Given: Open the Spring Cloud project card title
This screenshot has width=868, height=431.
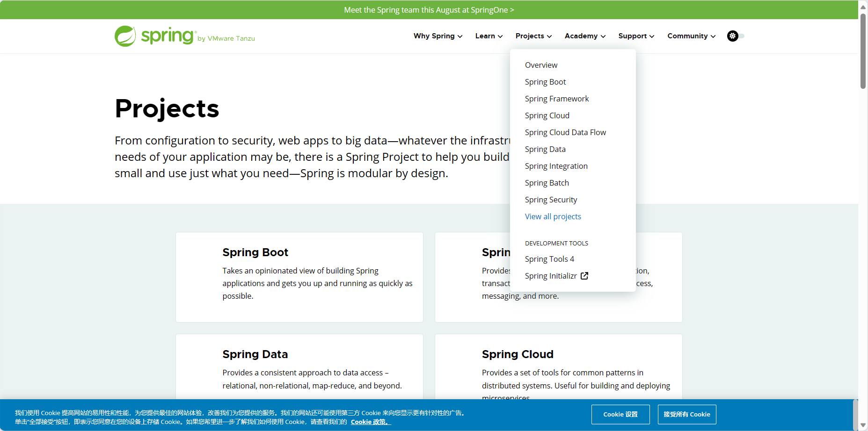Looking at the screenshot, I should point(518,354).
